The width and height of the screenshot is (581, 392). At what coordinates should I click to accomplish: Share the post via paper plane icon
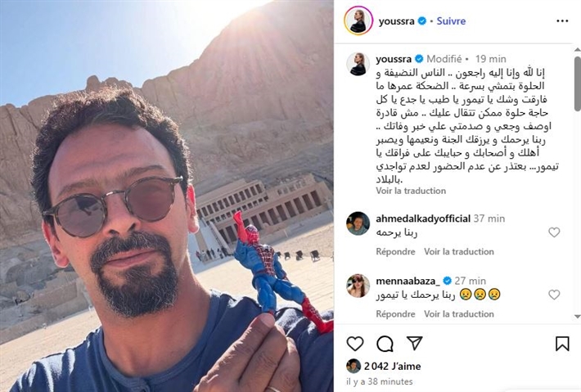(x=414, y=343)
